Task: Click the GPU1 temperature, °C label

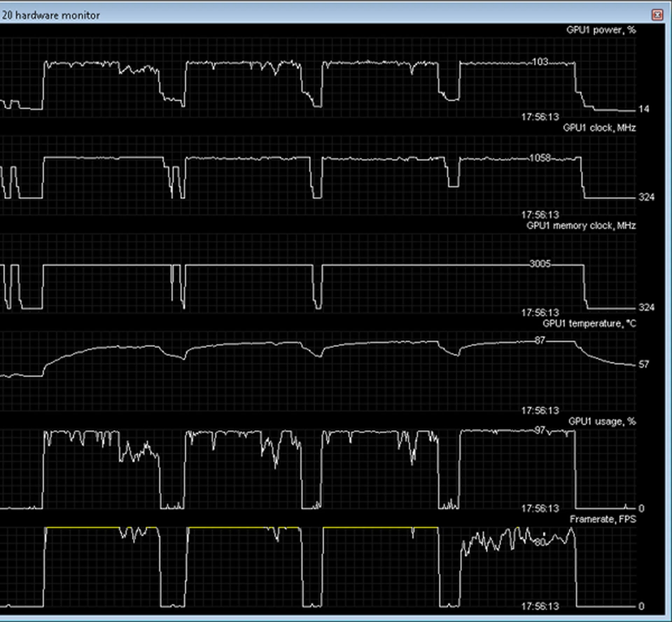Action: coord(589,324)
